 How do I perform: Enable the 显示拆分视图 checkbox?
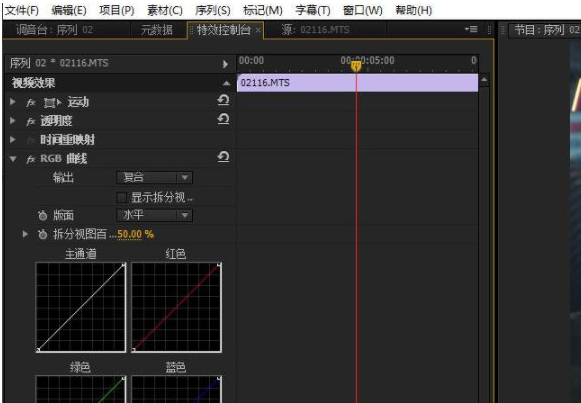pos(122,197)
